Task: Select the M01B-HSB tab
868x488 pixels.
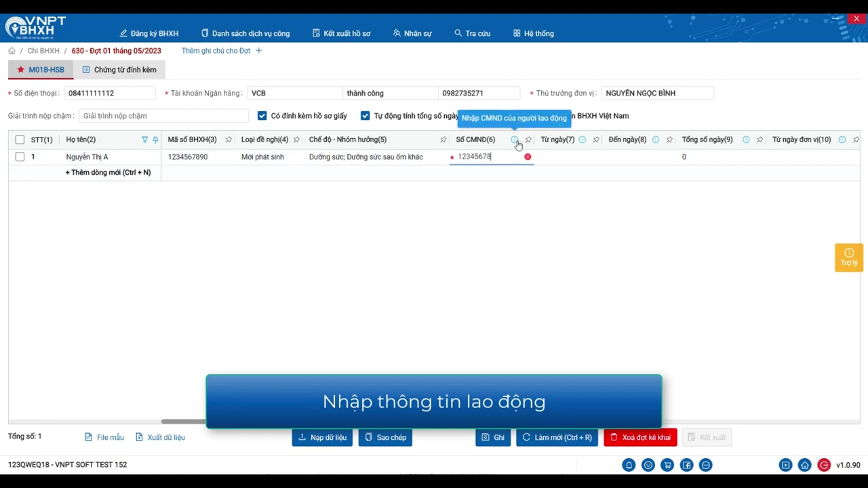Action: click(x=41, y=70)
